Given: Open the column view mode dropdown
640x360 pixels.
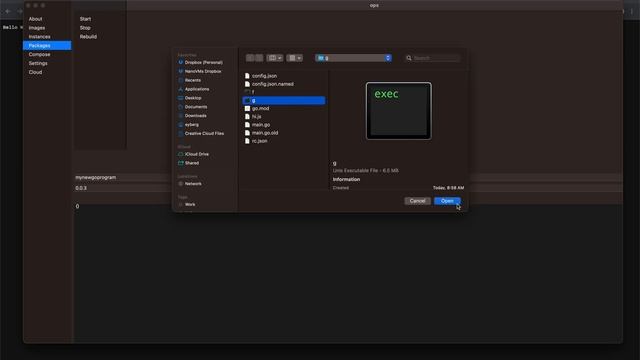Looking at the screenshot, I should point(275,58).
